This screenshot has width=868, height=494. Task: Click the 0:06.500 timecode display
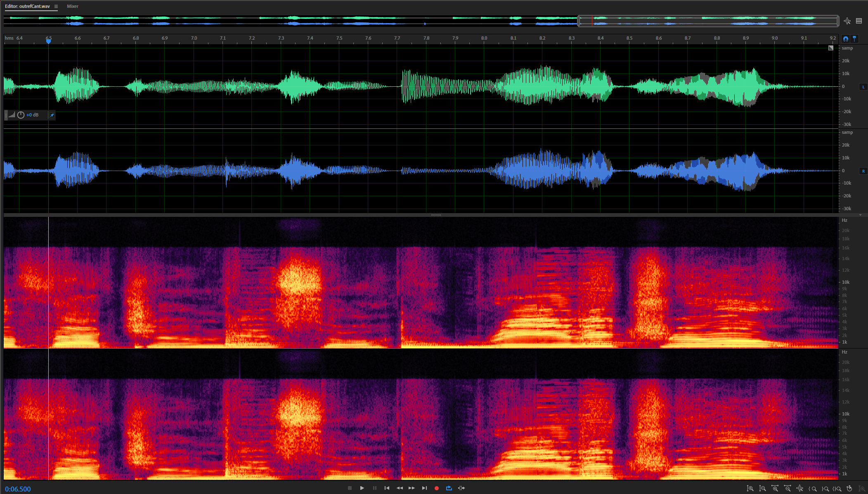(18, 489)
